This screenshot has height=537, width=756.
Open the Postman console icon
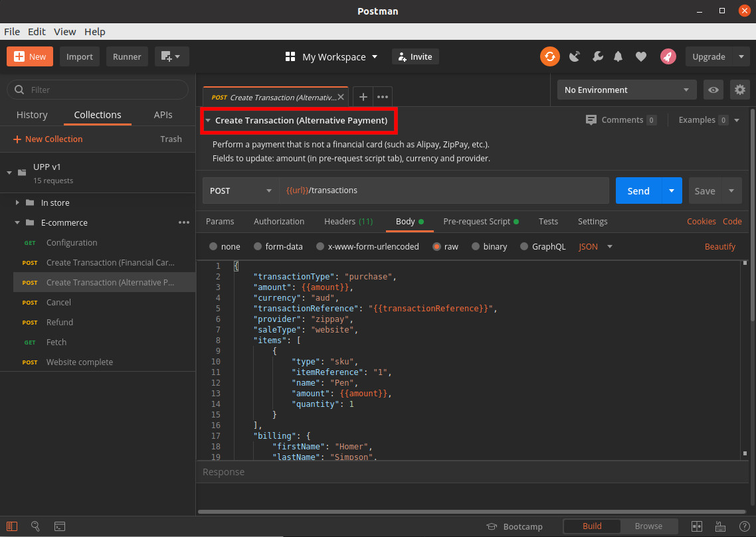coord(60,526)
